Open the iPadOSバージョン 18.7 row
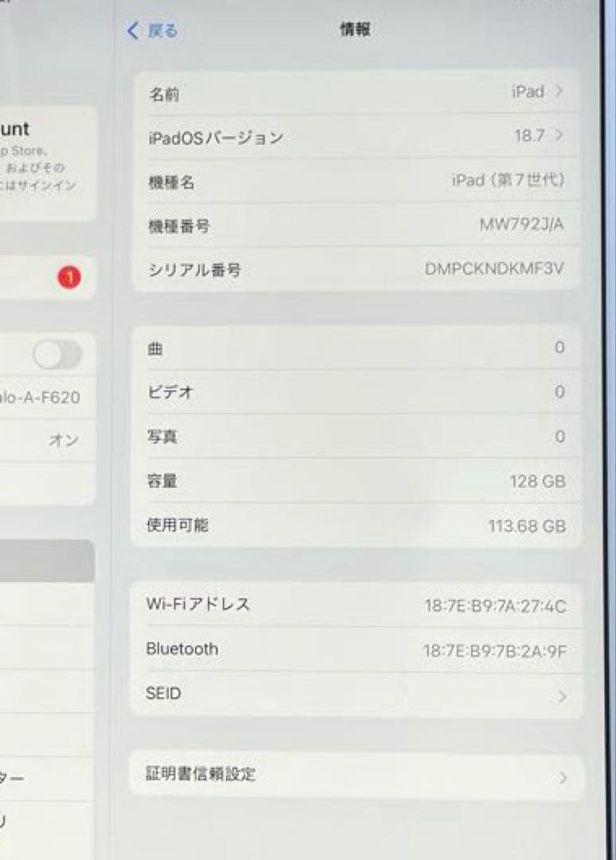 point(357,137)
